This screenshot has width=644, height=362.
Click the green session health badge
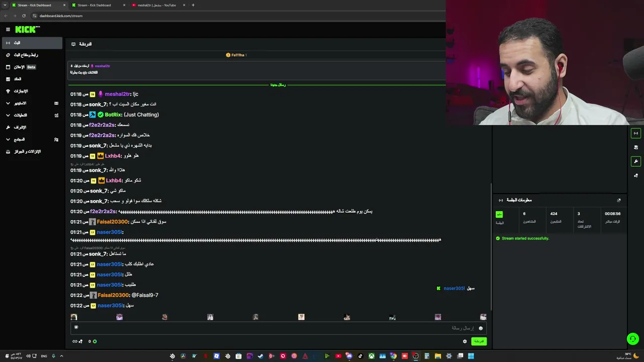[499, 214]
